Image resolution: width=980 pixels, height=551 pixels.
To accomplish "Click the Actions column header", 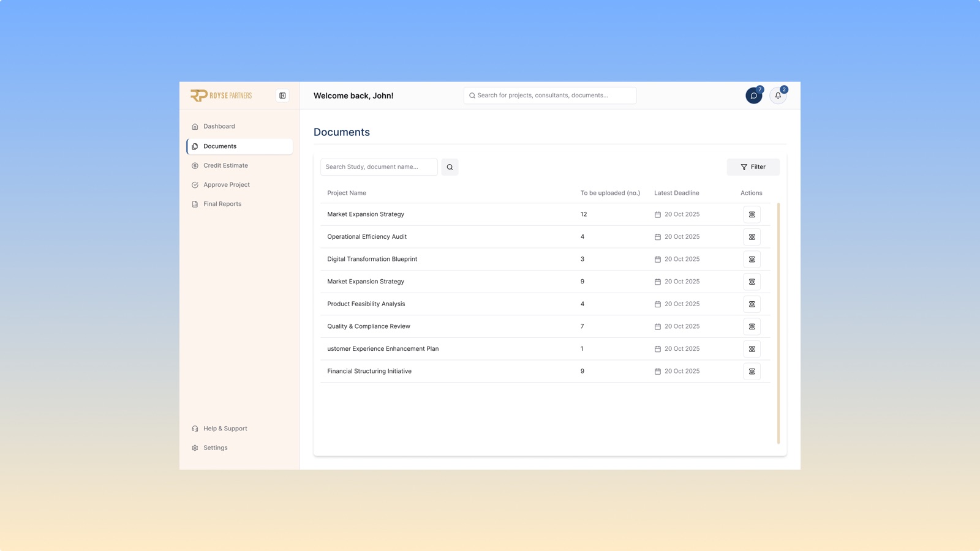I will (751, 193).
